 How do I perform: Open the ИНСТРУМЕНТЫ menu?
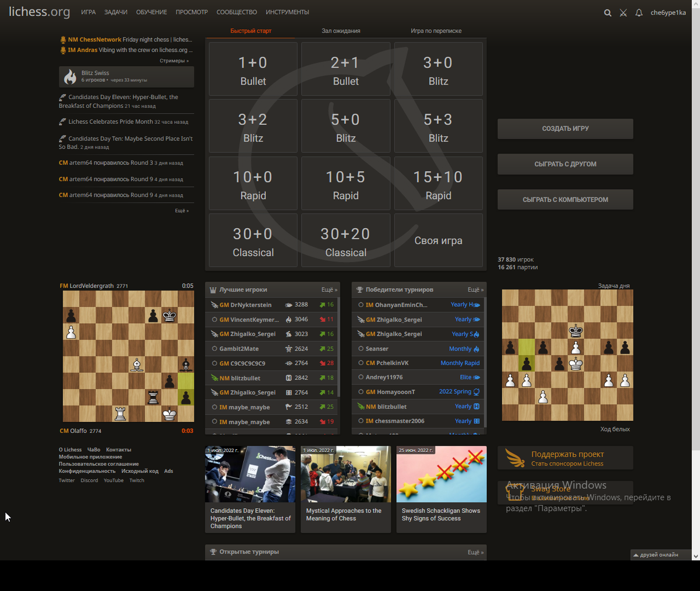(288, 12)
